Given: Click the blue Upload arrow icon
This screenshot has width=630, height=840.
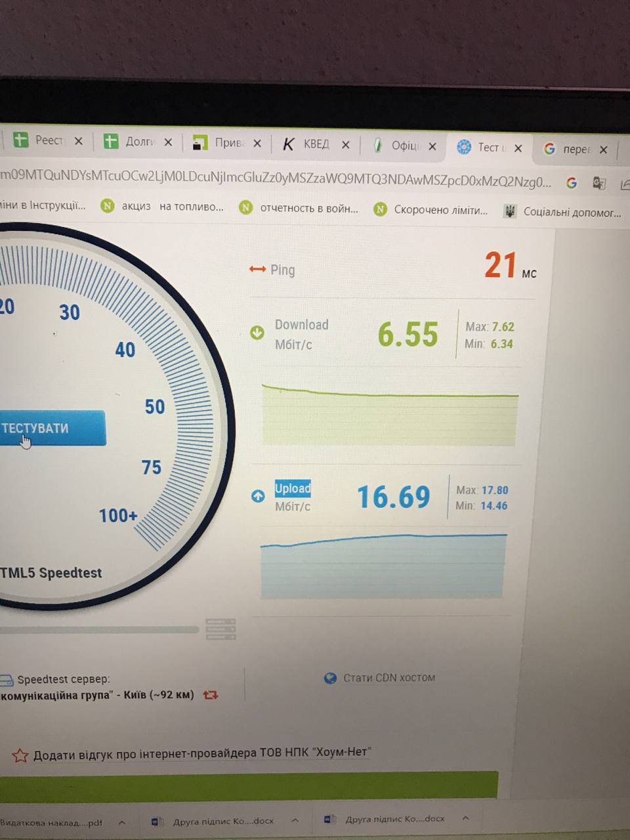Looking at the screenshot, I should click(258, 496).
